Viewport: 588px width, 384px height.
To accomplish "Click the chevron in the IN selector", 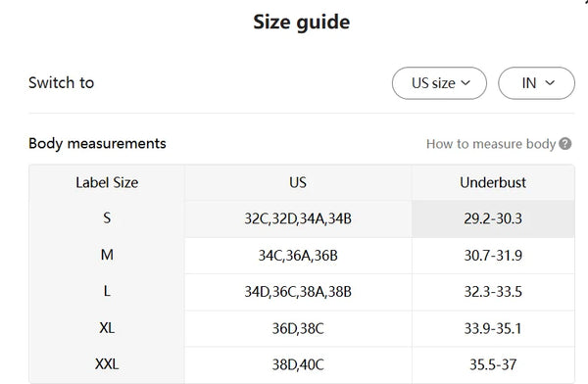I will tap(550, 83).
